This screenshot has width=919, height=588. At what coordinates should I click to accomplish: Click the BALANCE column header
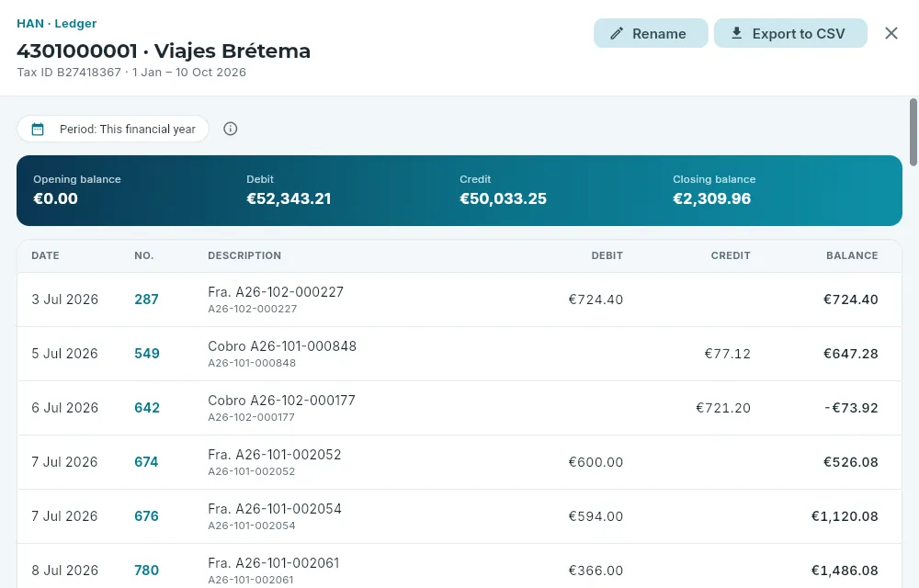[852, 255]
